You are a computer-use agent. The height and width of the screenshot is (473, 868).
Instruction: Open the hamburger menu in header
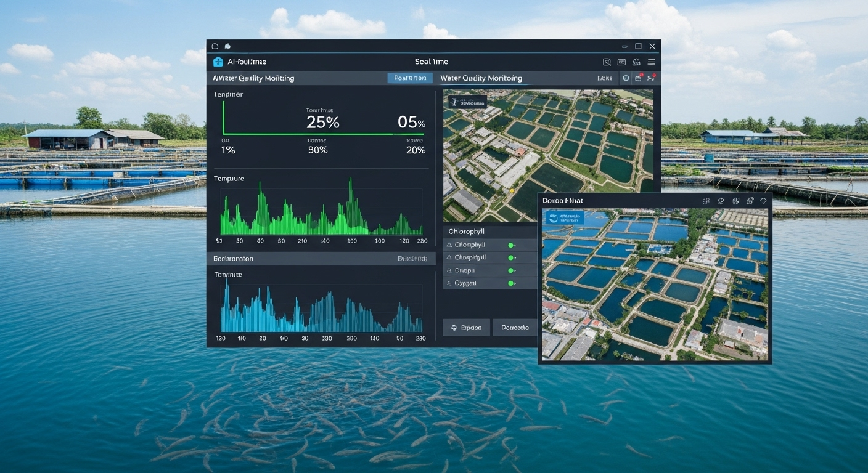tap(652, 62)
